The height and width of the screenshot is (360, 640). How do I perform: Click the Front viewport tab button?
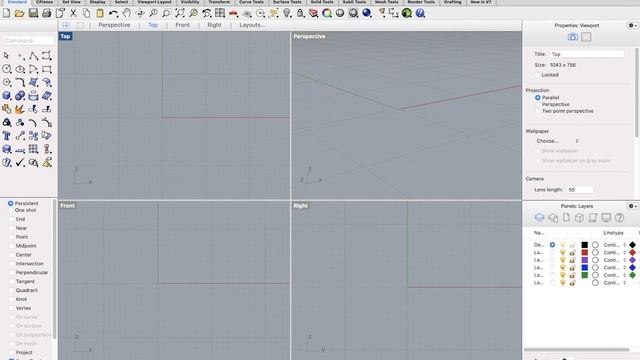tap(182, 25)
